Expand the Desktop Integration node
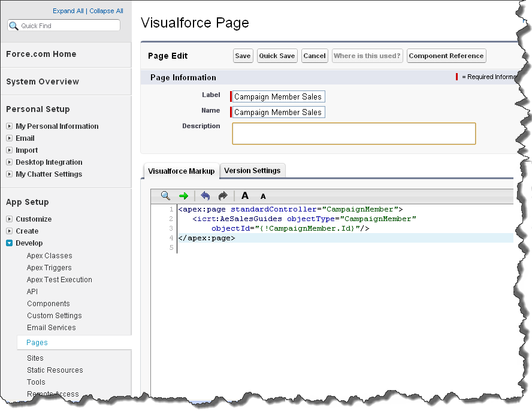The width and height of the screenshot is (532, 411). click(x=10, y=162)
